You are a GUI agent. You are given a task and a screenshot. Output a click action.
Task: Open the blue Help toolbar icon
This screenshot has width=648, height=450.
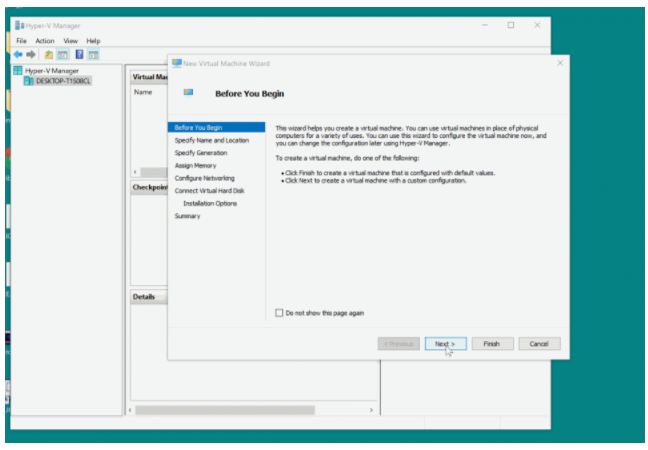79,54
